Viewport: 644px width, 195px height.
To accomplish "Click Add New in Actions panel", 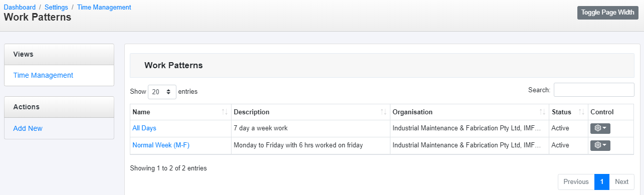I will tap(28, 128).
